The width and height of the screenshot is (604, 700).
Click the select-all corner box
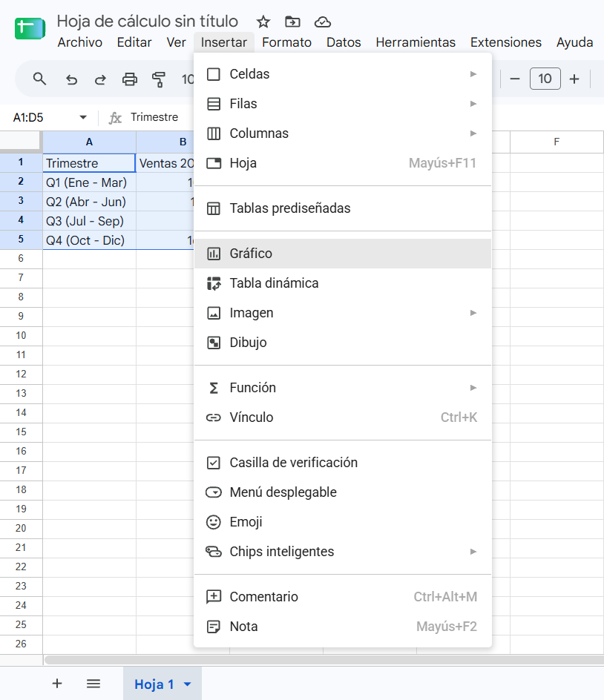coord(21,142)
